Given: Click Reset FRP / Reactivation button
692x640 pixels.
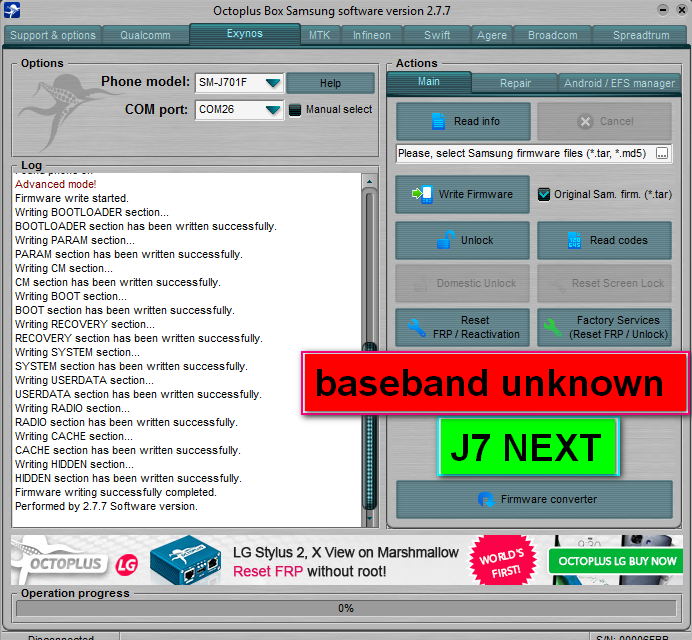Looking at the screenshot, I should (x=462, y=327).
